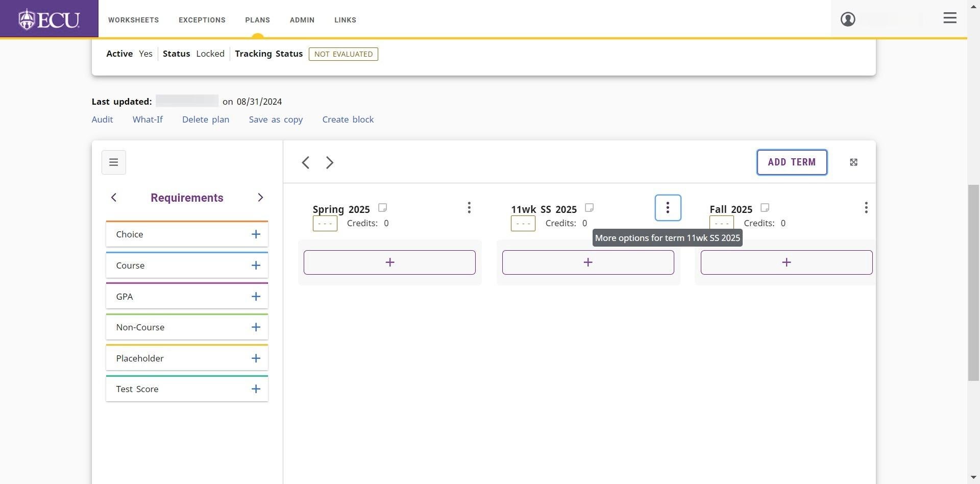Go to next terms with right arrow
The width and height of the screenshot is (980, 484).
tap(330, 162)
